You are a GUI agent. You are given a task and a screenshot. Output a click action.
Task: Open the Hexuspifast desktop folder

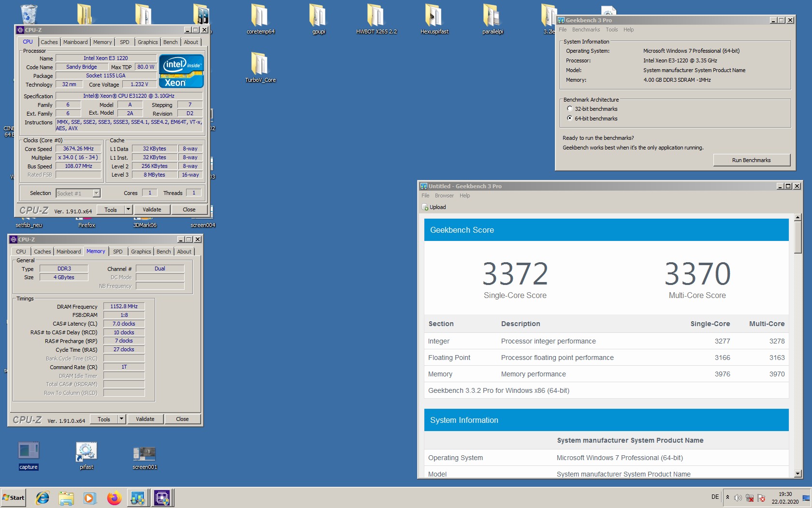coord(434,19)
